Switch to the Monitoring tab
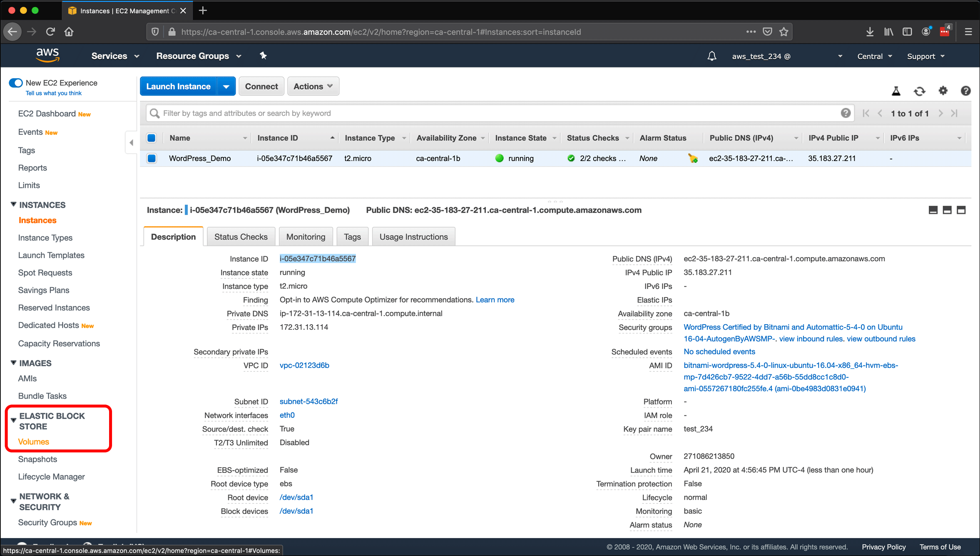 coord(306,237)
